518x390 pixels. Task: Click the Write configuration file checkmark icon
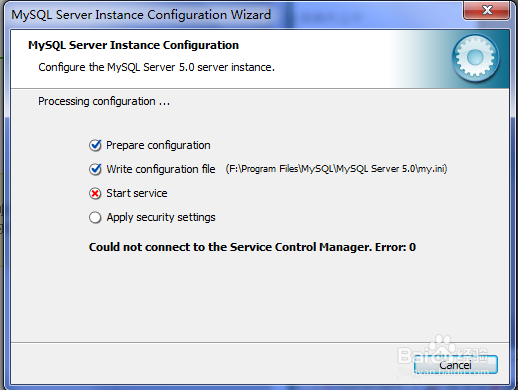click(95, 169)
